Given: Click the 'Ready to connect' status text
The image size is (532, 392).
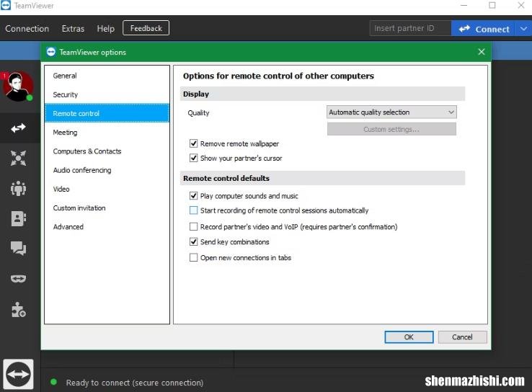Looking at the screenshot, I should click(x=135, y=383).
